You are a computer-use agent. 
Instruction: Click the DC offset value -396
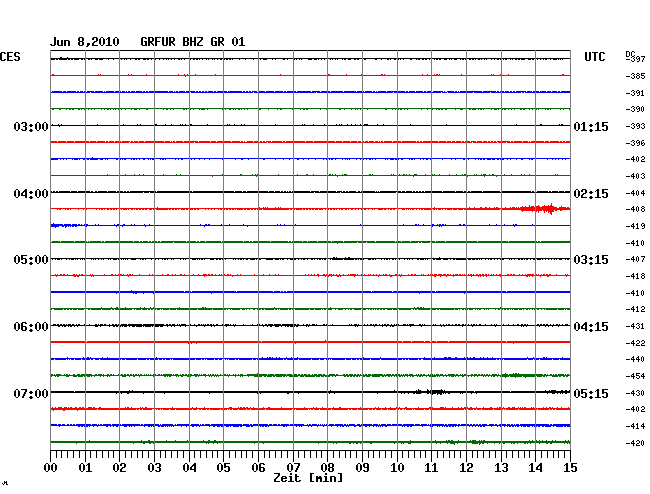pos(635,143)
